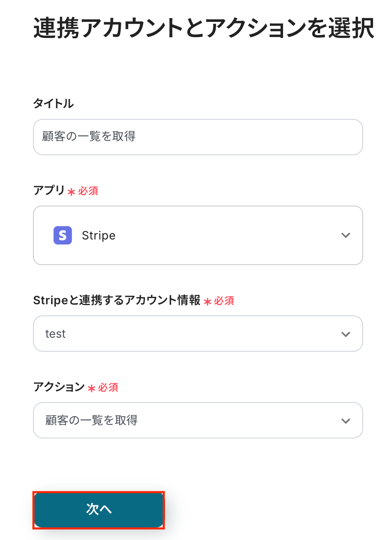This screenshot has height=540, width=392.
Task: Click the アクション field label
Action: 59,387
